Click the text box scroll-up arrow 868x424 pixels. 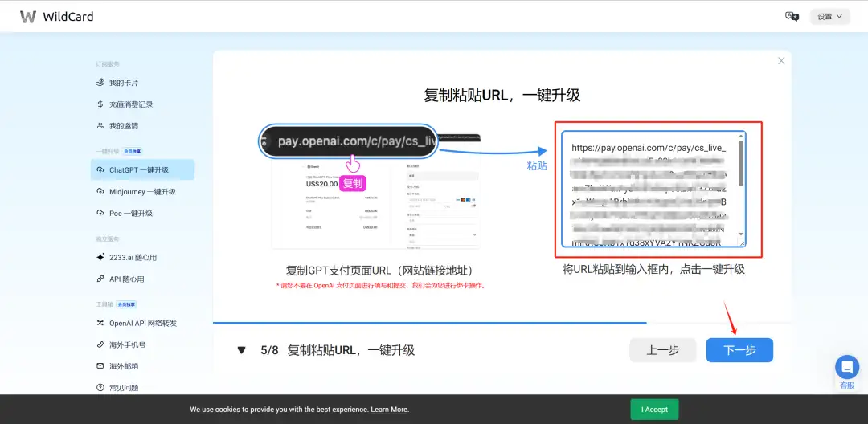[741, 136]
